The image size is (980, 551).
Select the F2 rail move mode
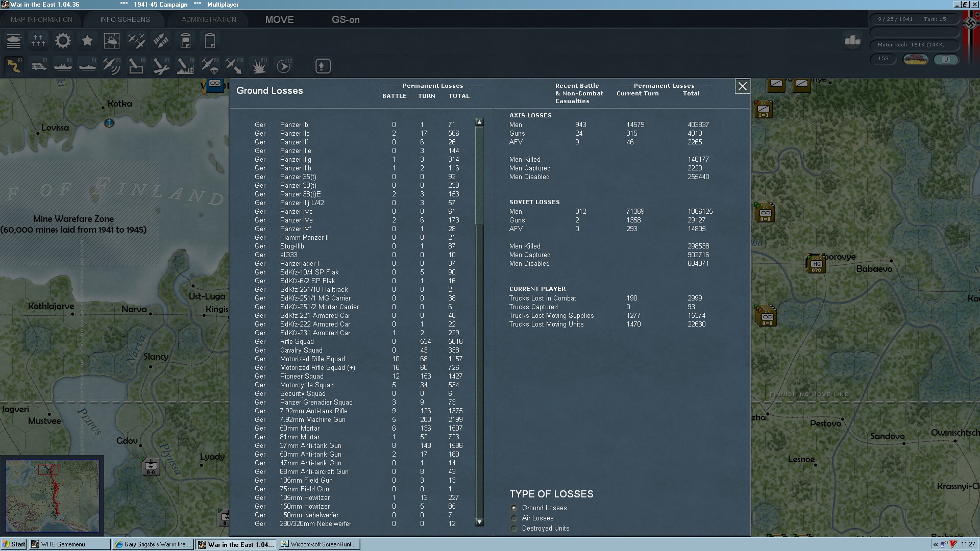pos(38,66)
